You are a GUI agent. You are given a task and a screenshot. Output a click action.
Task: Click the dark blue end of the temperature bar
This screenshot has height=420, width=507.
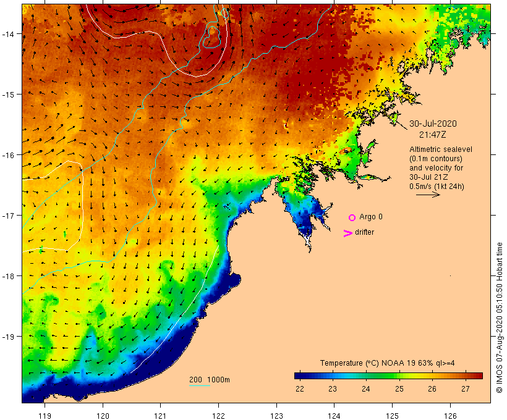pos(299,376)
